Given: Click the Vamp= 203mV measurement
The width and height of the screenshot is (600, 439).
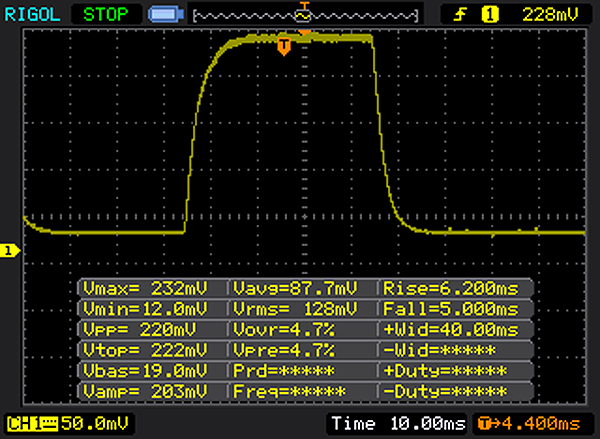Looking at the screenshot, I should click(145, 392).
